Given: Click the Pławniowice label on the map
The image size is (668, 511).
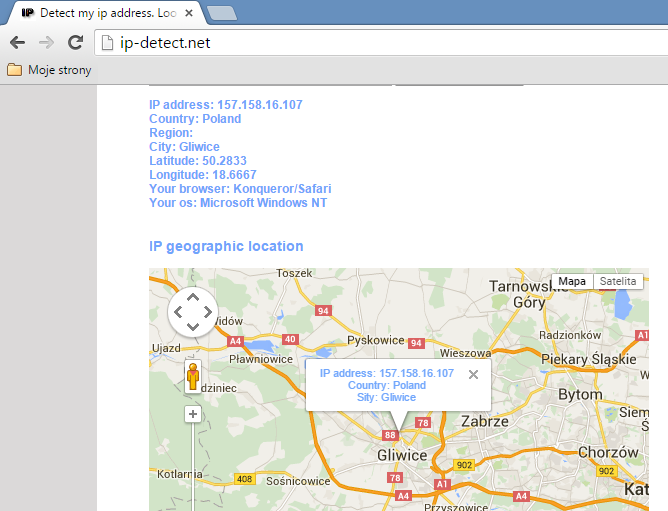Looking at the screenshot, I should [261, 359].
